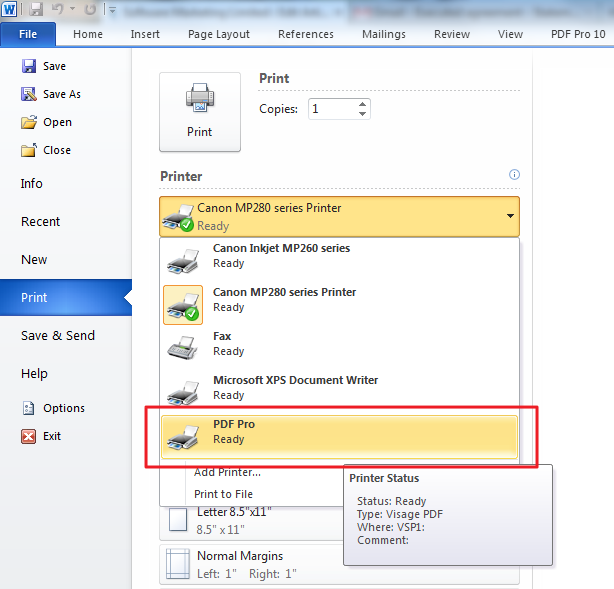
Task: Click the Save icon in Quick Access toolbar
Action: point(37,10)
